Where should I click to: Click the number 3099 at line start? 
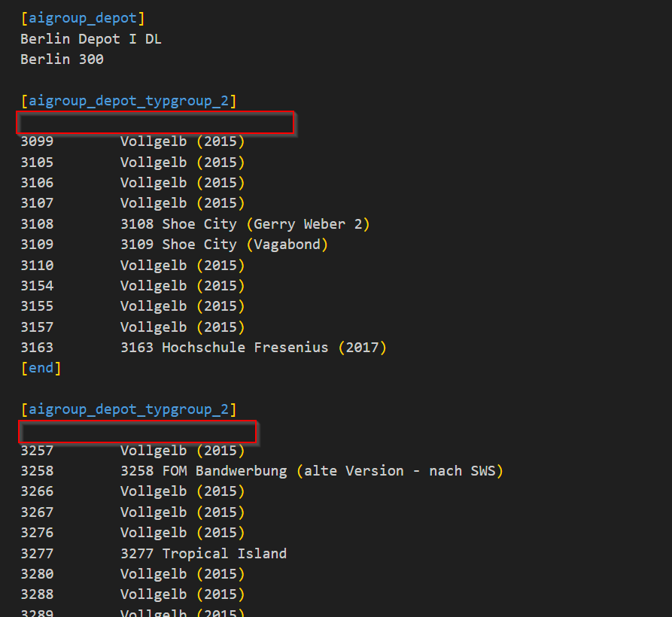(x=37, y=141)
